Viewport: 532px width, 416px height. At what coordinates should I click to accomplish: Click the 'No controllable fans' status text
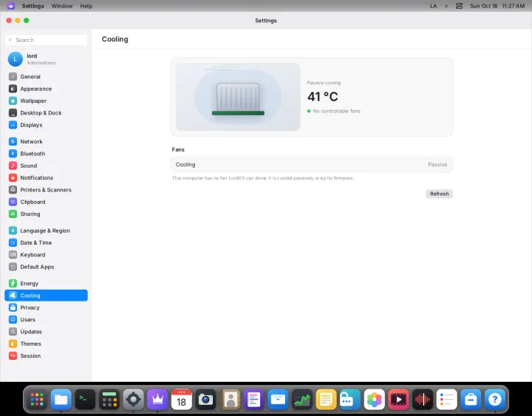[x=336, y=111]
